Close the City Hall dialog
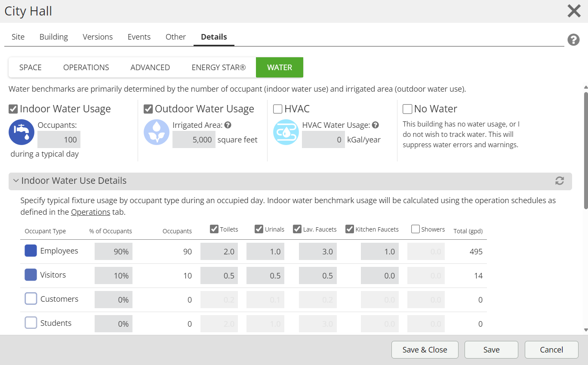 (x=574, y=11)
